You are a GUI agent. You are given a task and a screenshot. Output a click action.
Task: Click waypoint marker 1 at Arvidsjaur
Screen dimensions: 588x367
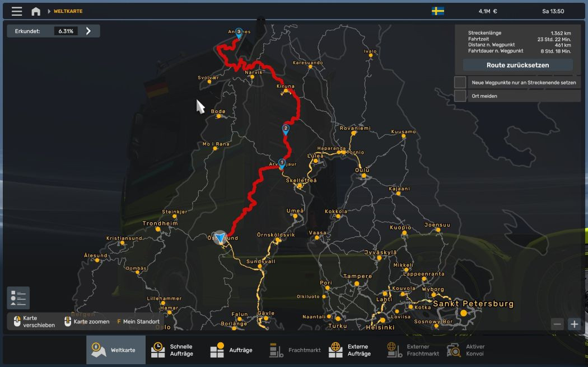pos(282,163)
